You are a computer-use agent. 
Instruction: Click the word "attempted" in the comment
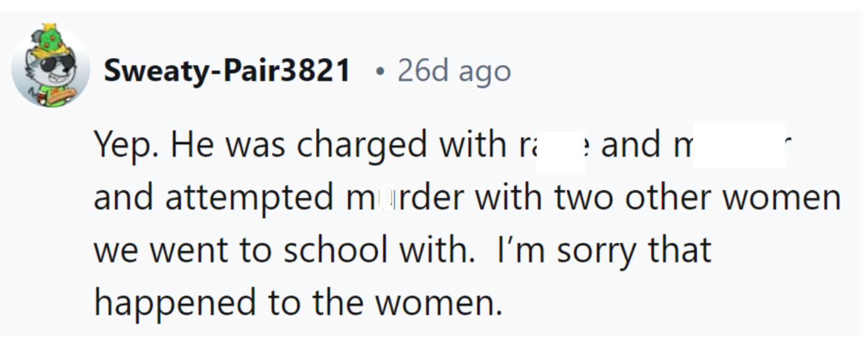[x=249, y=198]
